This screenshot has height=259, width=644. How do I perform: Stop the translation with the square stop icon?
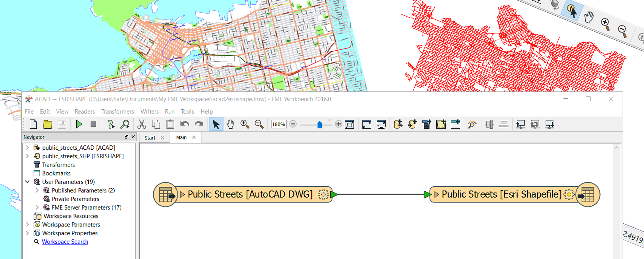pyautogui.click(x=94, y=124)
